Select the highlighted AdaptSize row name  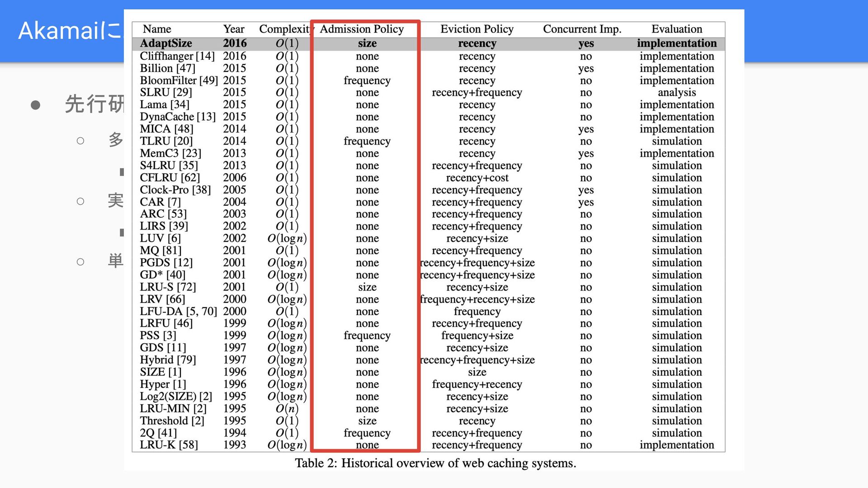click(x=166, y=43)
